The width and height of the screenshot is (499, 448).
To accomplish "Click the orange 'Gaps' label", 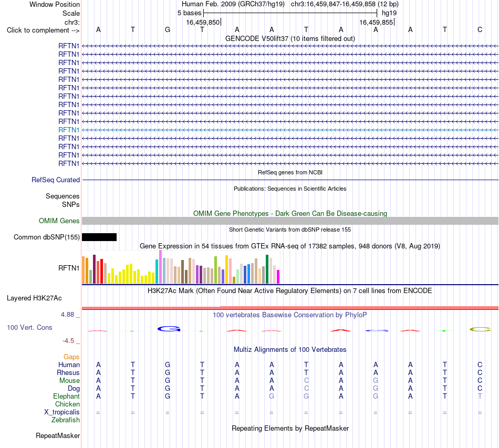I will click(x=71, y=357).
